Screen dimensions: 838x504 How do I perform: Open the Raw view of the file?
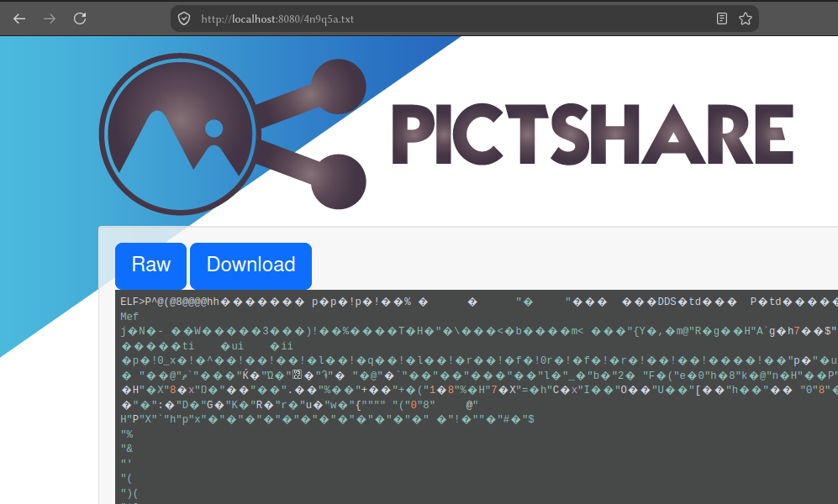150,266
